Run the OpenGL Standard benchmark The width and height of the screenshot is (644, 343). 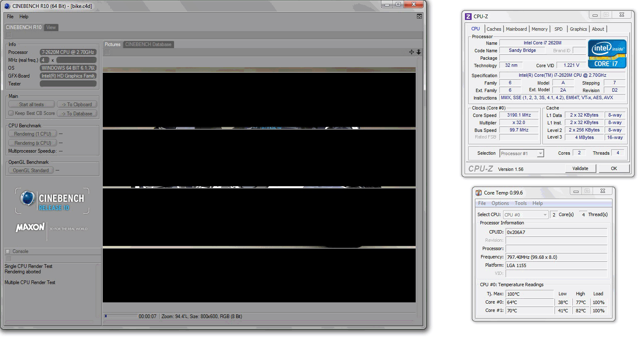31,170
